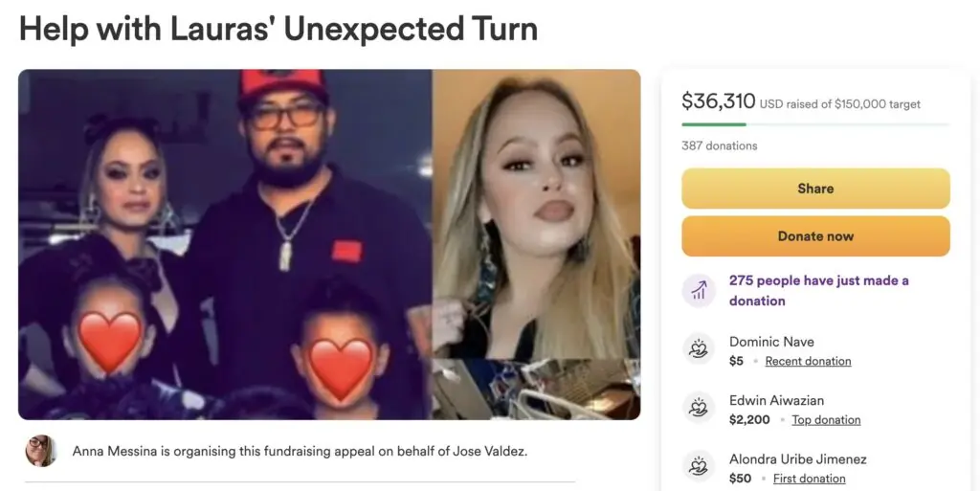
Task: Click the Dominic Nave donor name
Action: [x=771, y=342]
